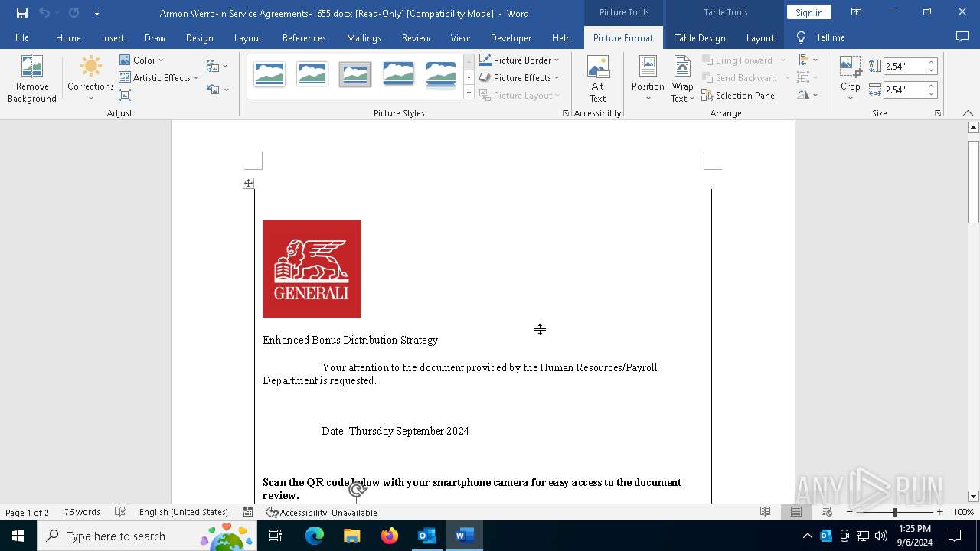Open the File menu
980x551 pixels.
click(22, 37)
